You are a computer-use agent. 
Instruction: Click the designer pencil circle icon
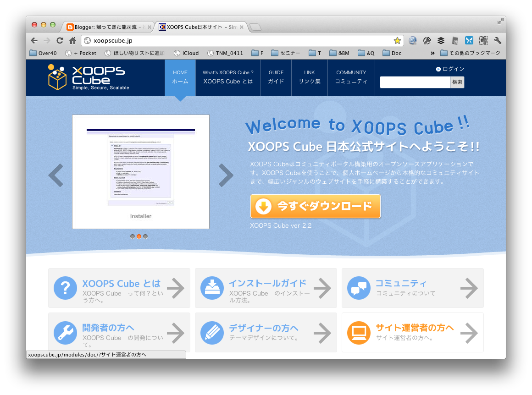212,333
